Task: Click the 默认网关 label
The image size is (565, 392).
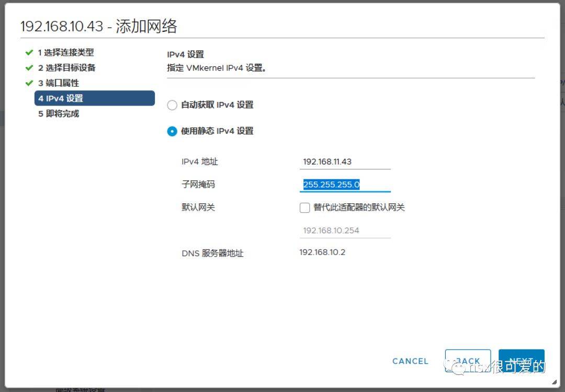Action: [x=198, y=207]
